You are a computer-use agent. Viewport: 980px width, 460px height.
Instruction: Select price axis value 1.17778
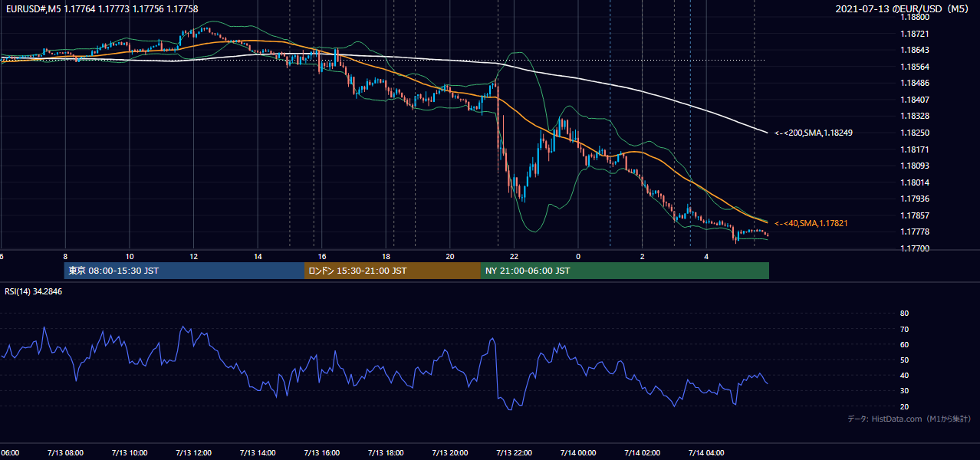tap(914, 232)
